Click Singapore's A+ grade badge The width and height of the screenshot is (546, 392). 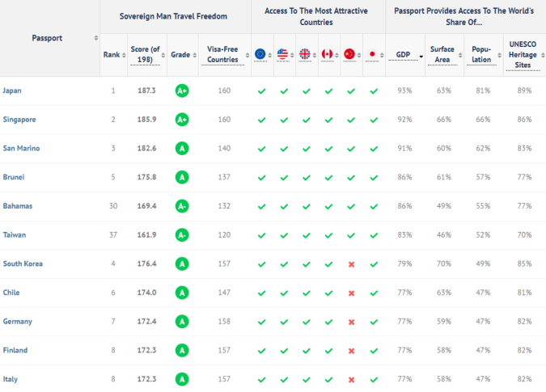coord(182,120)
